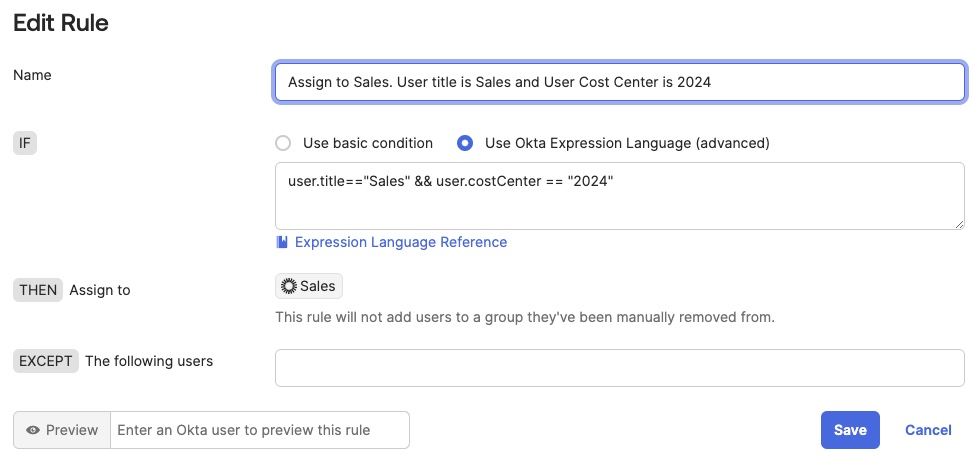Click the gear icon on the Sales group chip

coord(289,286)
